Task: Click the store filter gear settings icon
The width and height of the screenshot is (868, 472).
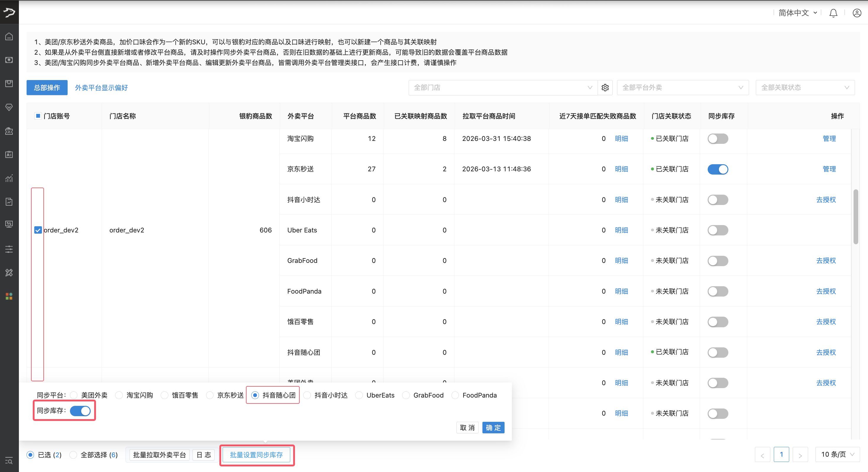Action: pyautogui.click(x=605, y=88)
